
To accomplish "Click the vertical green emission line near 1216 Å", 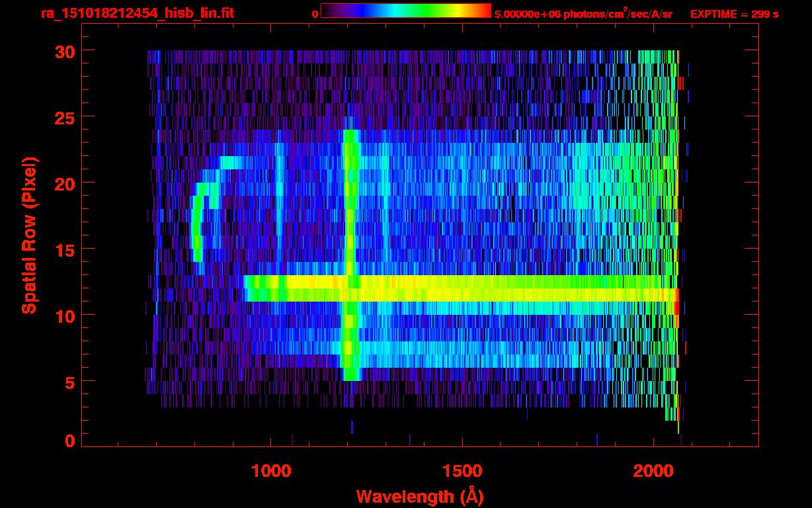I will click(x=350, y=255).
